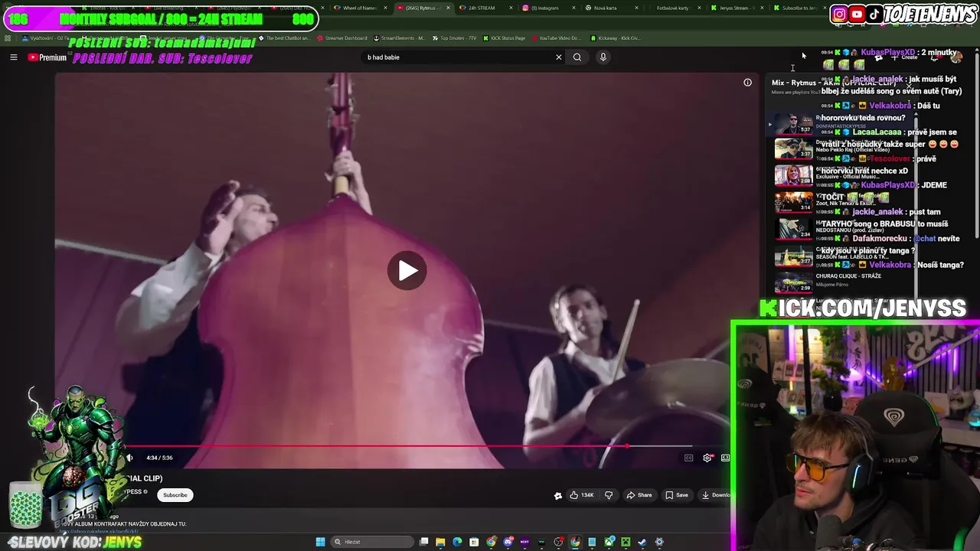Click the taskbar Hledat search box
The width and height of the screenshot is (980, 551).
372,542
